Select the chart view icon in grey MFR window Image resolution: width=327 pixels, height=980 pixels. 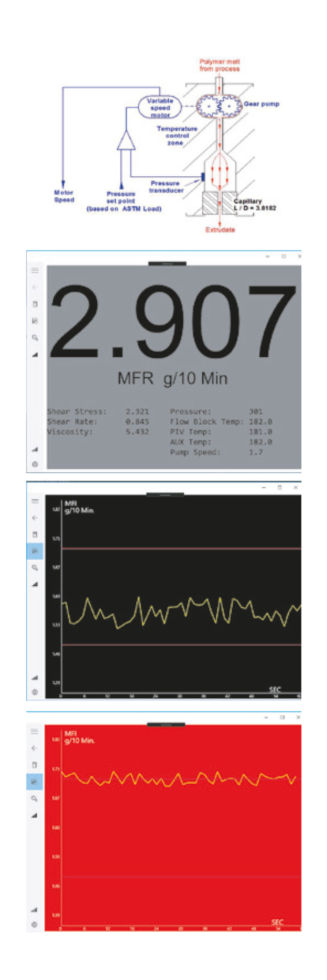click(x=35, y=320)
